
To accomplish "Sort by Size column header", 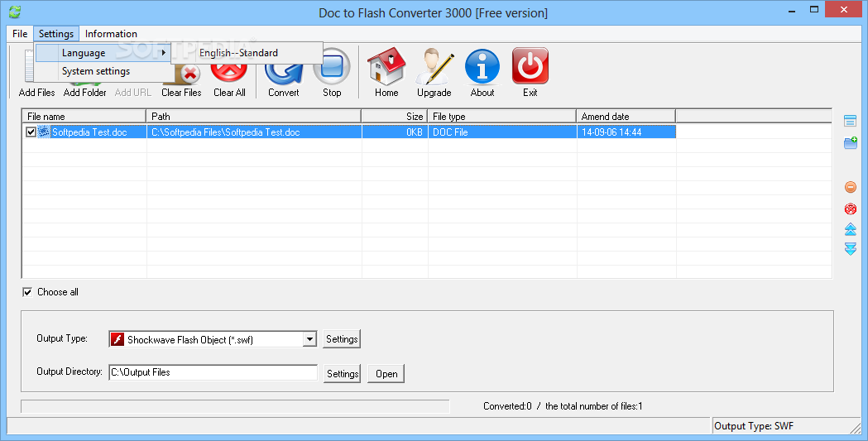I will pos(395,116).
